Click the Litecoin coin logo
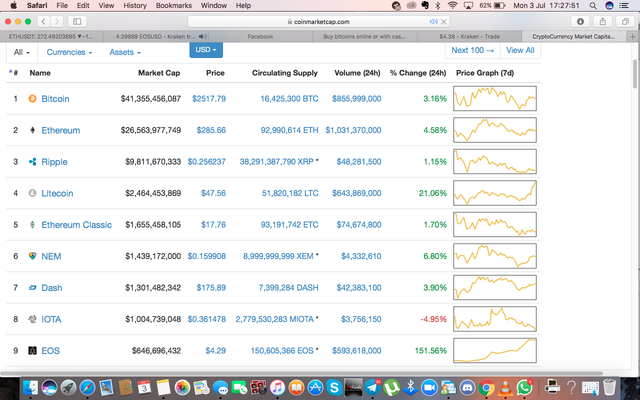 32,193
